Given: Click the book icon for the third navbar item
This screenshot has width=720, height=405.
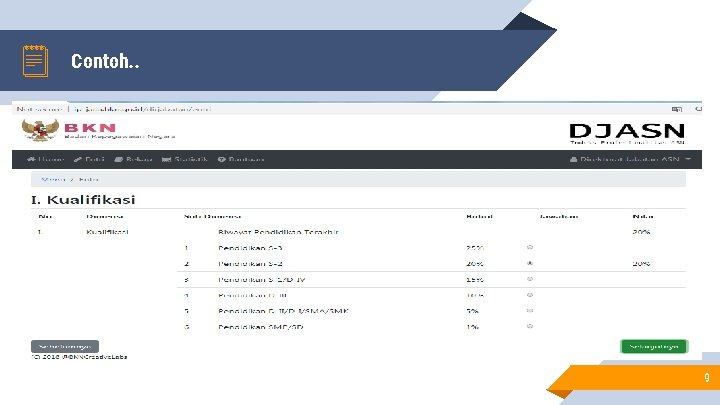Looking at the screenshot, I should click(x=118, y=159).
